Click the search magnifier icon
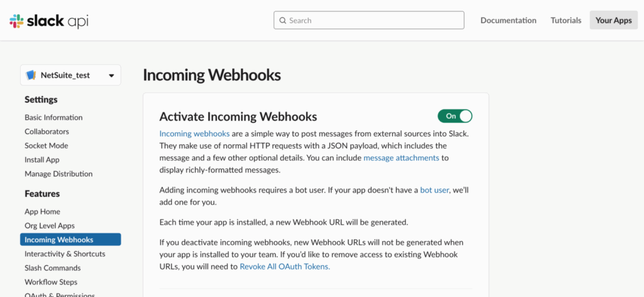 282,21
